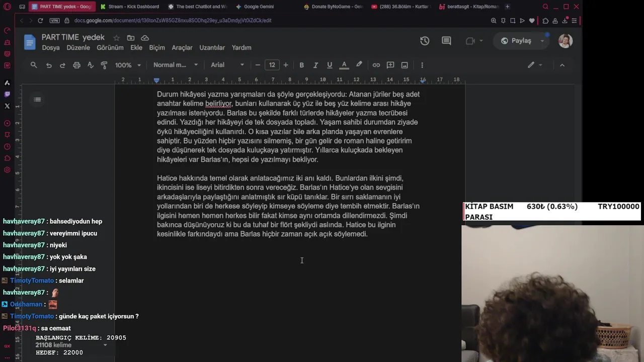644x362 pixels.
Task: Open the Dosya menu
Action: (51, 48)
